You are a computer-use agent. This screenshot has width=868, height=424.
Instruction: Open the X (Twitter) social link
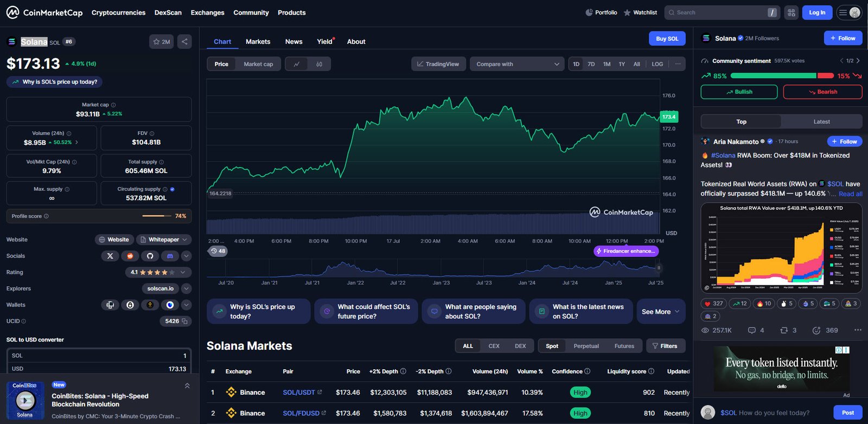pyautogui.click(x=110, y=256)
